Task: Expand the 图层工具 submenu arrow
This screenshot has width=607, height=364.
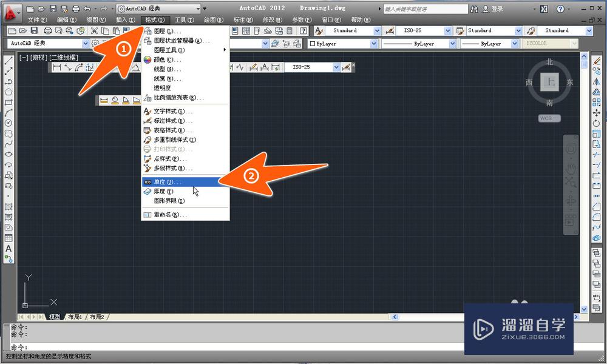Action: (x=225, y=50)
